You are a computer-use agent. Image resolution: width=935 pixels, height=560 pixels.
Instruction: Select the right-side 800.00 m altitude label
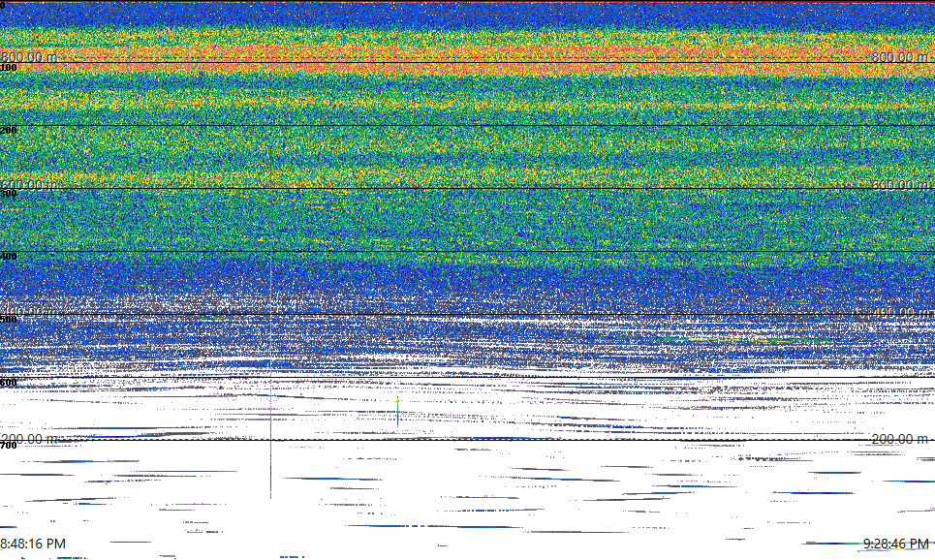click(900, 56)
